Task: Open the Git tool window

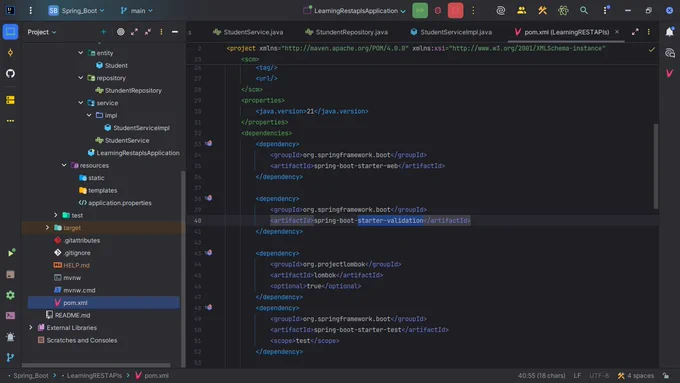Action: pyautogui.click(x=11, y=357)
